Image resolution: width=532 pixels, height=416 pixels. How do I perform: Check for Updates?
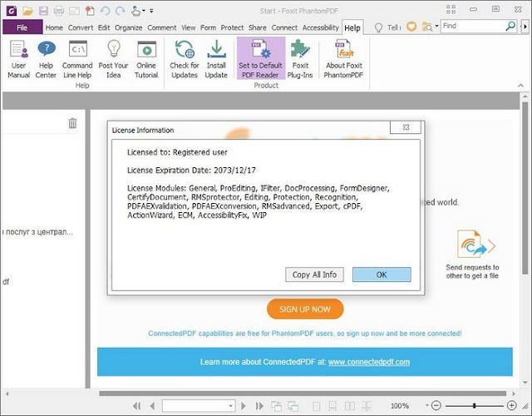185,59
